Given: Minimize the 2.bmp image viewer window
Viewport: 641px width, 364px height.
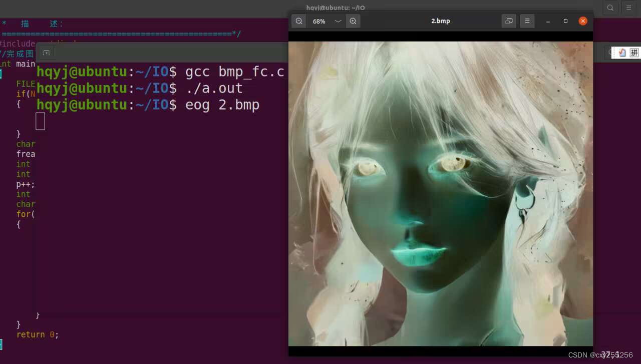Looking at the screenshot, I should tap(548, 21).
